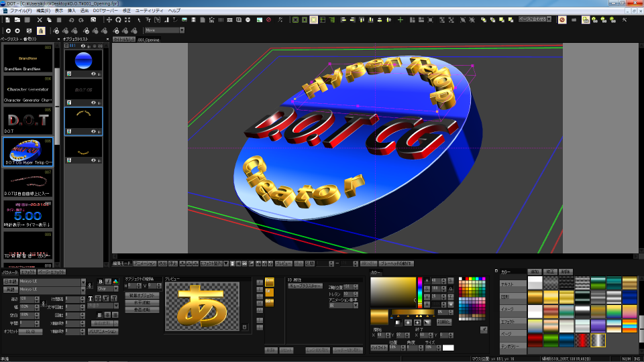The height and width of the screenshot is (362, 644).
Task: Toggle visibility eye of D.O.T CG object
Action: point(93,103)
